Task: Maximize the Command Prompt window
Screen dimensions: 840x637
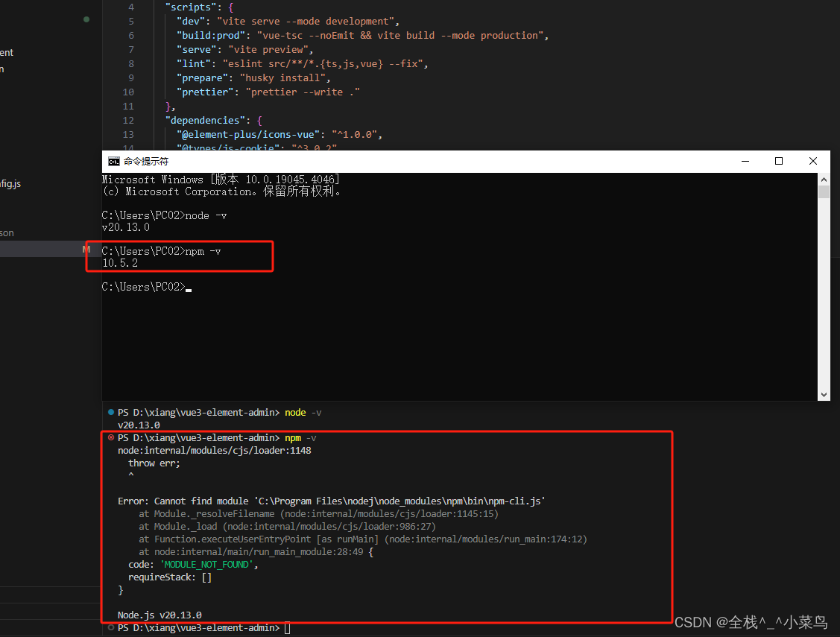Action: (779, 161)
